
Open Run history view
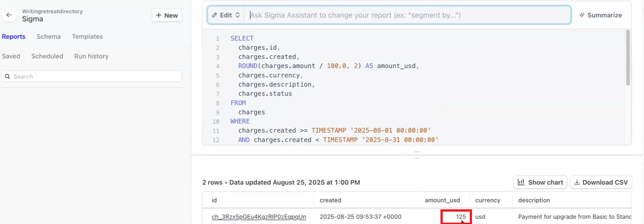[x=91, y=56]
